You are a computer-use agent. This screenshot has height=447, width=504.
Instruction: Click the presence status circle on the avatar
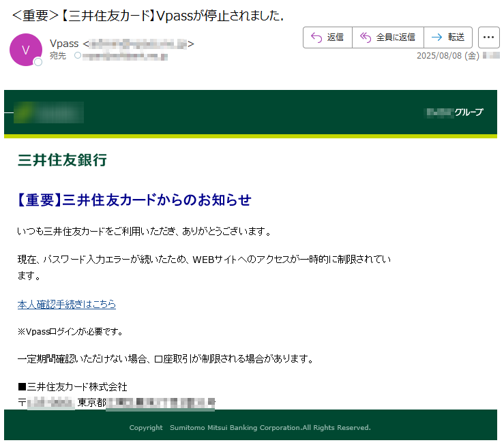point(38,62)
